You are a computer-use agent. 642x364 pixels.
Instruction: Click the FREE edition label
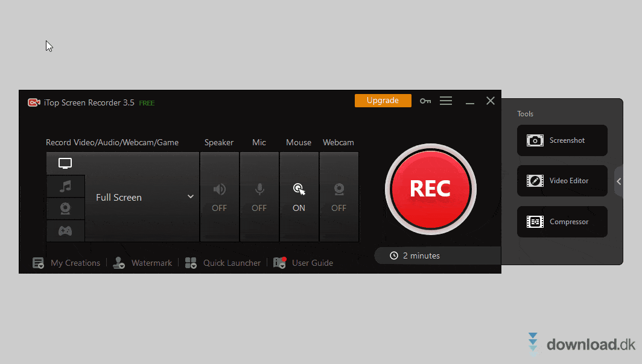click(147, 103)
